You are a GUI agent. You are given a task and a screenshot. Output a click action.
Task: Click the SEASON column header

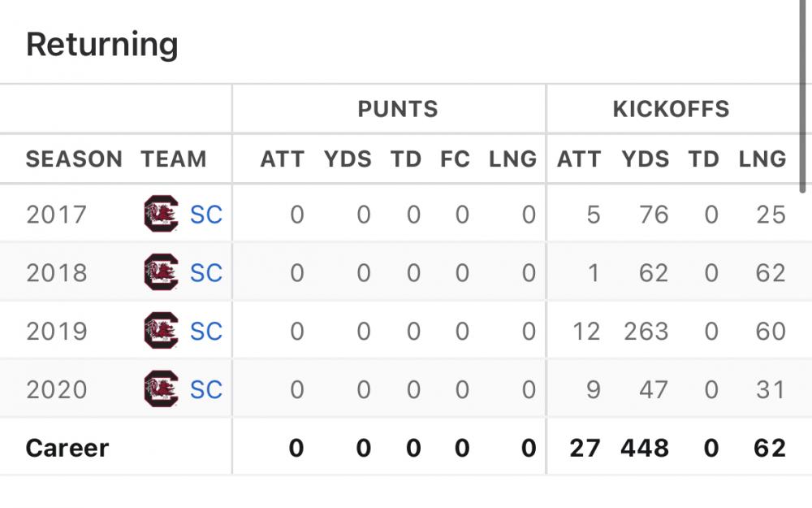74,159
